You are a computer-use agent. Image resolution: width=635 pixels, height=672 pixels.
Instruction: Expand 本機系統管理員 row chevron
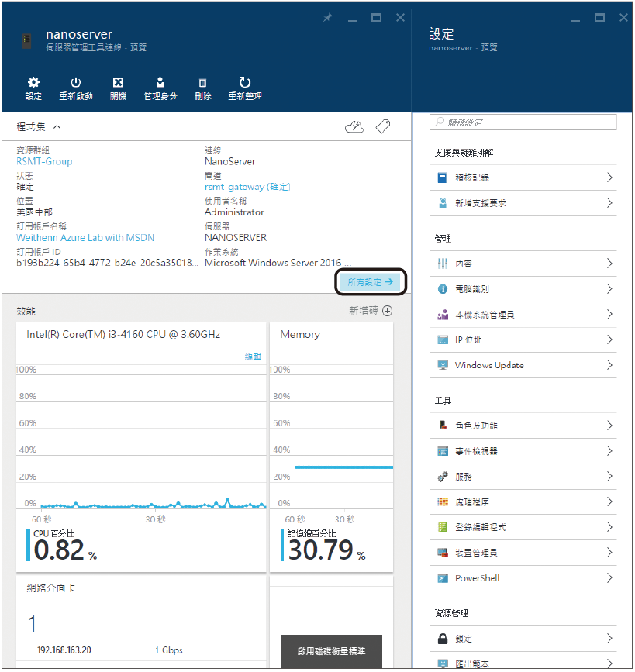tap(609, 315)
